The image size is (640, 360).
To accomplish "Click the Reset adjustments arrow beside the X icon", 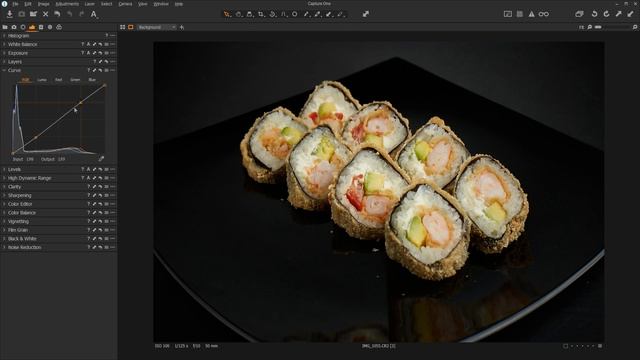I will coord(57,14).
